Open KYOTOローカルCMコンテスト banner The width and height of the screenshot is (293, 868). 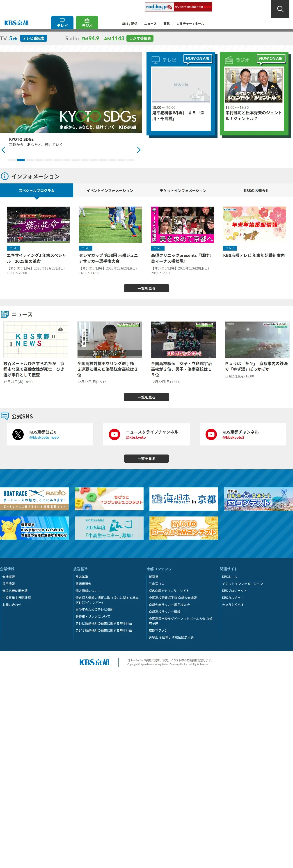[x=184, y=528]
